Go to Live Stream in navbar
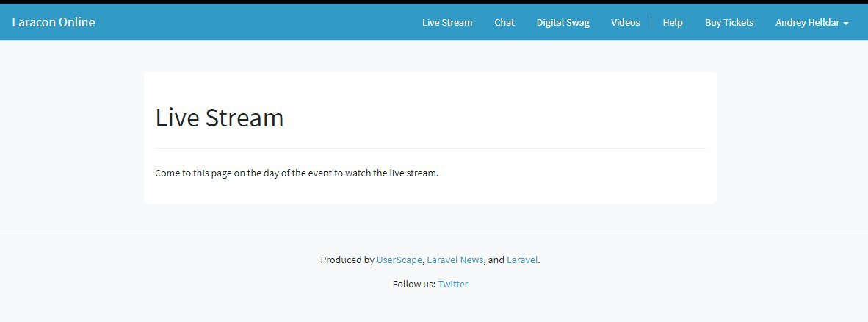 tap(447, 23)
